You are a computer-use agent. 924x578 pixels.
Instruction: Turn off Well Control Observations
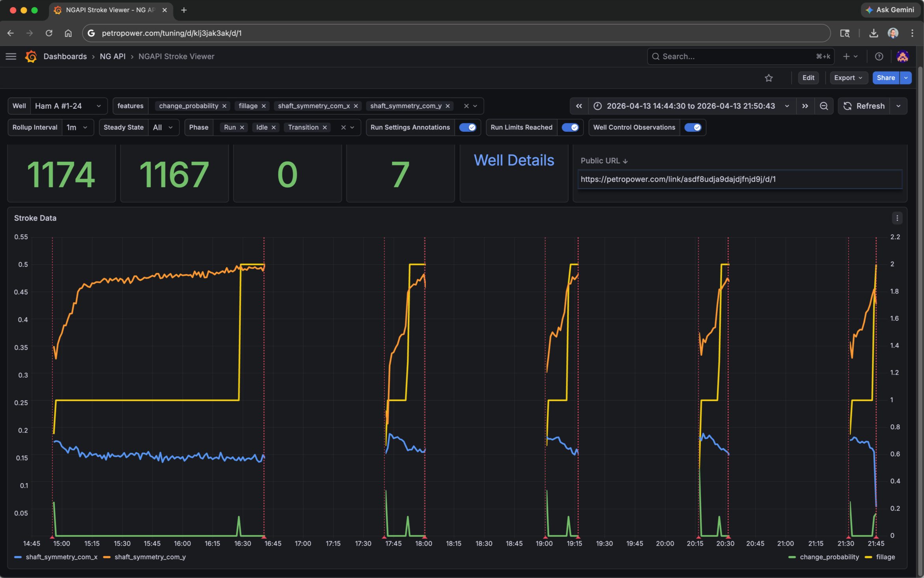click(693, 127)
